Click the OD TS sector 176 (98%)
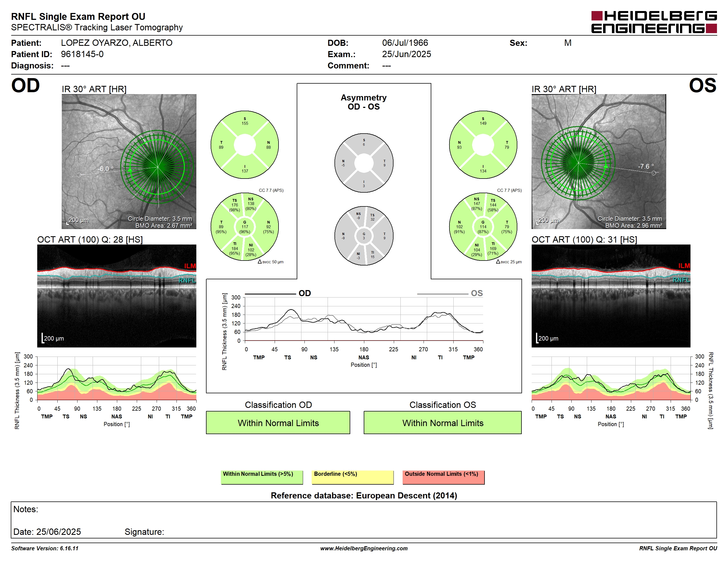This screenshot has width=728, height=563. coord(235,205)
